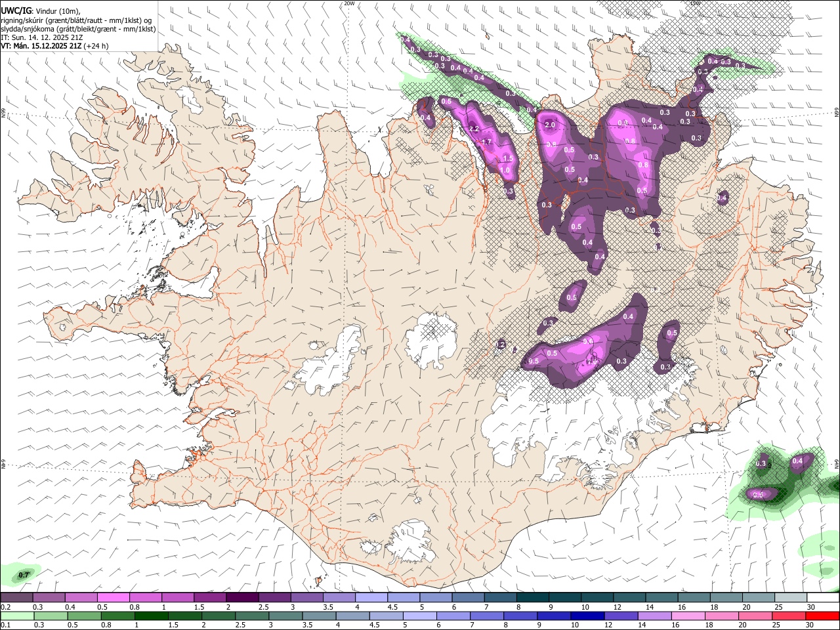
Task: Select the blue 8–9 swatch, lower legend row
Action: [x=520, y=616]
